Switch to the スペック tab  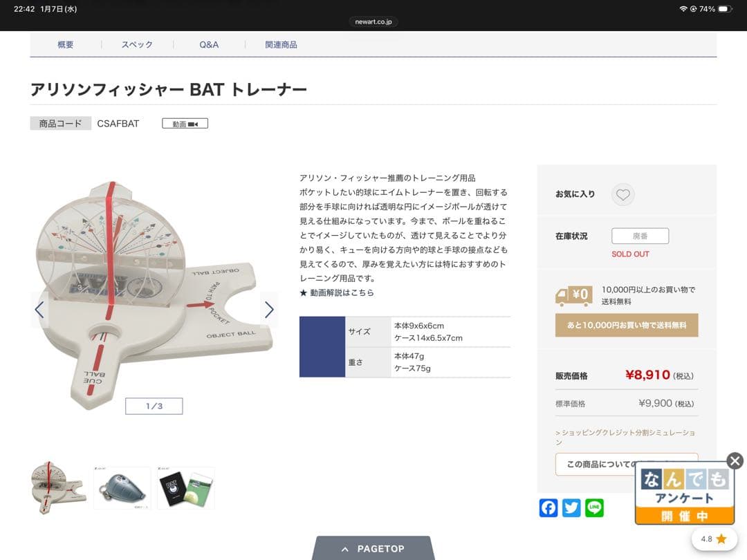pos(137,44)
